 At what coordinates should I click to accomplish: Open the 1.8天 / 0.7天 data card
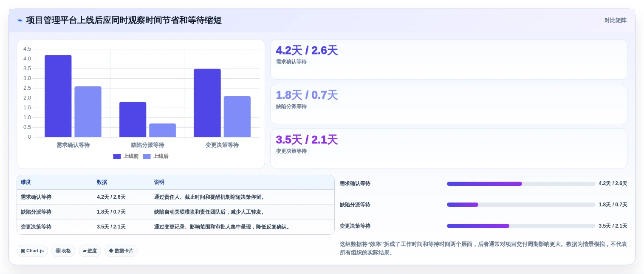[x=449, y=104]
